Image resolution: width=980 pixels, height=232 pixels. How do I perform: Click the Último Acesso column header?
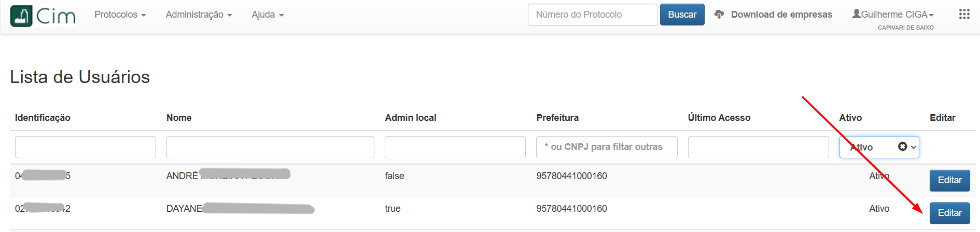719,118
